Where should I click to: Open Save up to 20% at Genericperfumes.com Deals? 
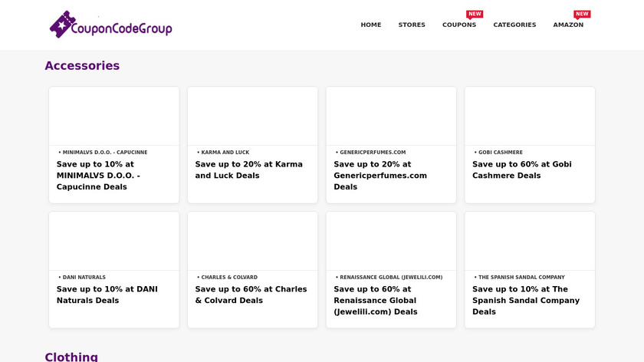point(380,176)
